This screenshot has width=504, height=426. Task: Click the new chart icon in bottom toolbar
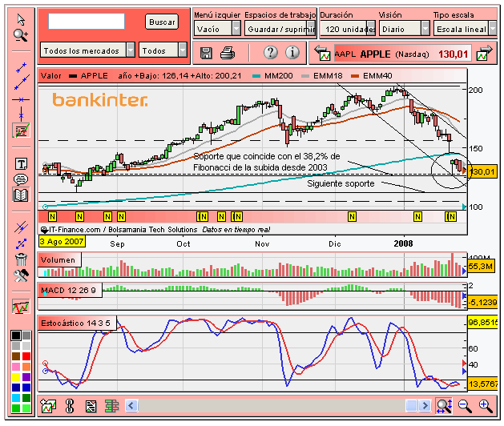[49, 406]
